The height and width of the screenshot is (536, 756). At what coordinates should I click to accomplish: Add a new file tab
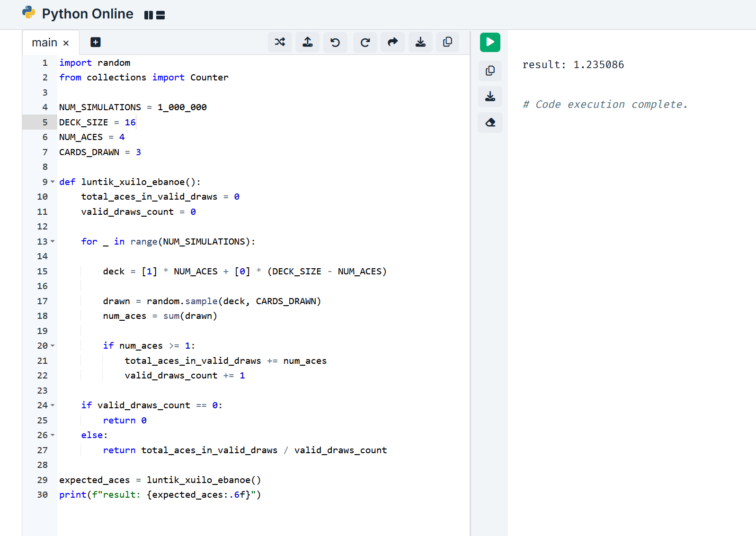point(95,42)
